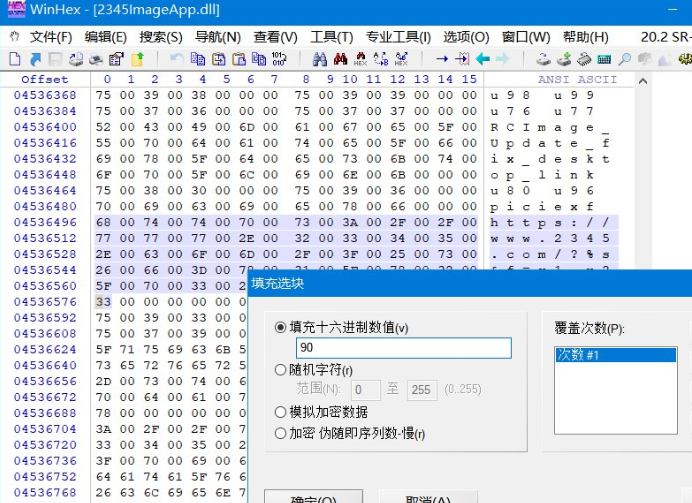692x503 pixels.
Task: Click offset row 04536768
Action: 45,492
